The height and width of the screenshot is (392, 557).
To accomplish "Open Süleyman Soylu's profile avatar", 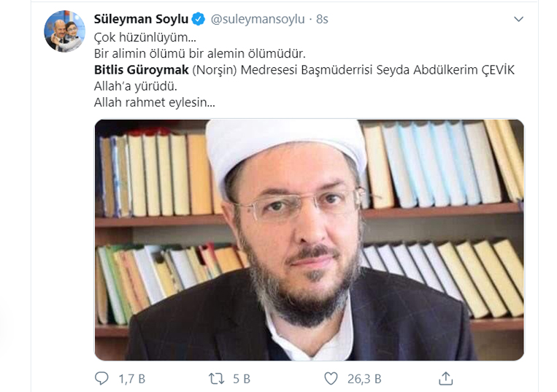I will (x=65, y=31).
